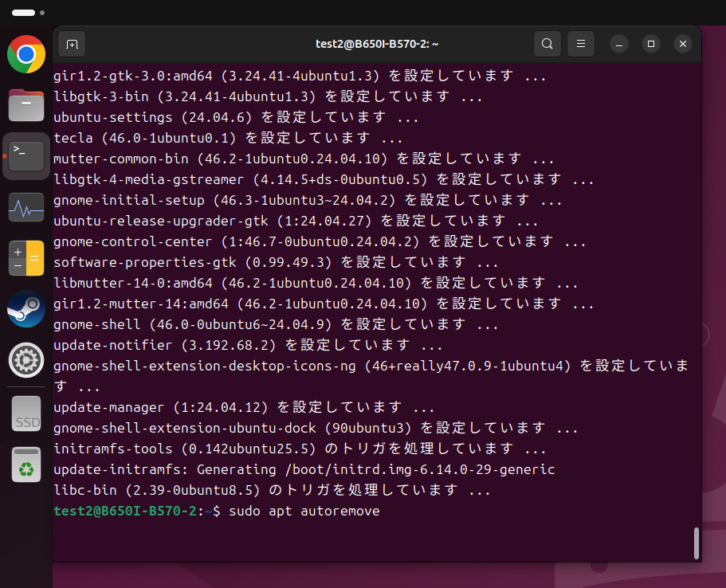Click the 'update-initramfs: Generating' line
This screenshot has width=726, height=588.
[304, 469]
